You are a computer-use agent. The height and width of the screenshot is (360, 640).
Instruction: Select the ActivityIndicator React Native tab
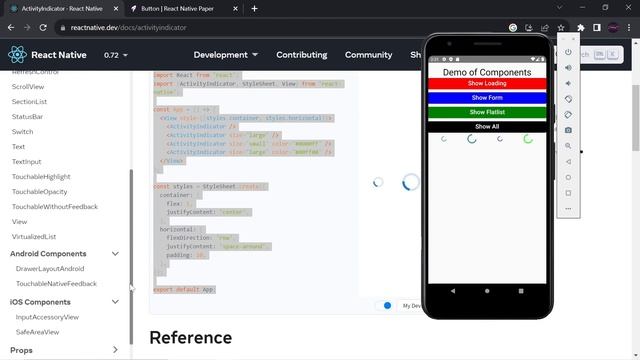(x=62, y=9)
